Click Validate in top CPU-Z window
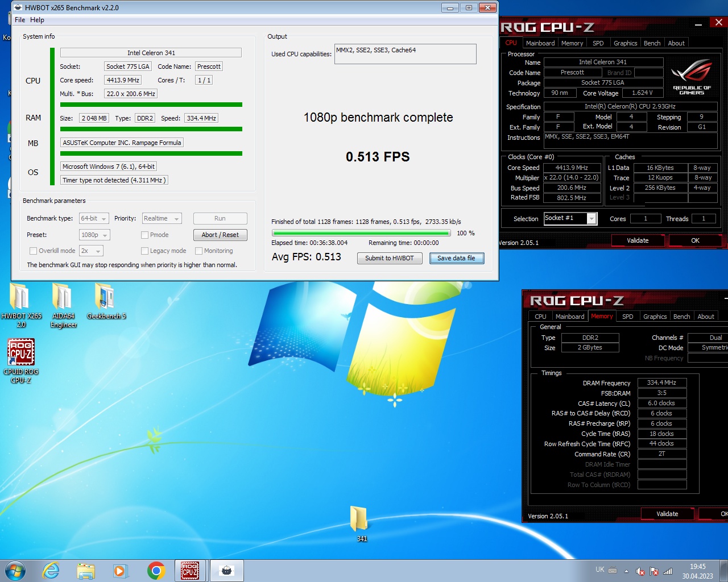This screenshot has height=582, width=728. [x=638, y=240]
